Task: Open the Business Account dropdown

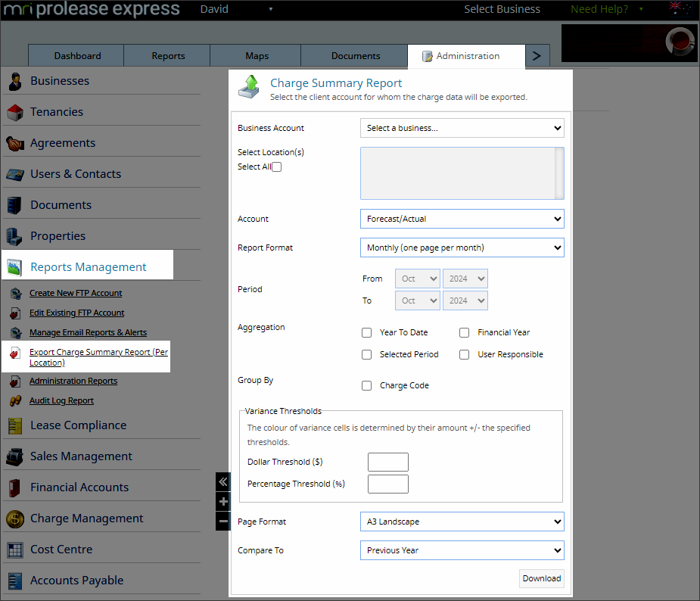Action: (462, 128)
